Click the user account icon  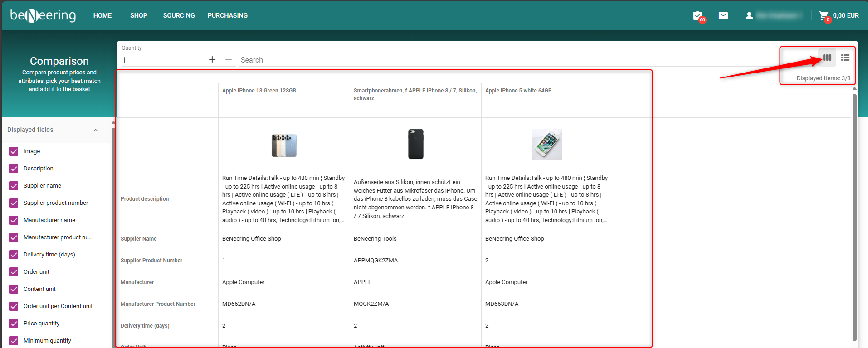pos(749,16)
